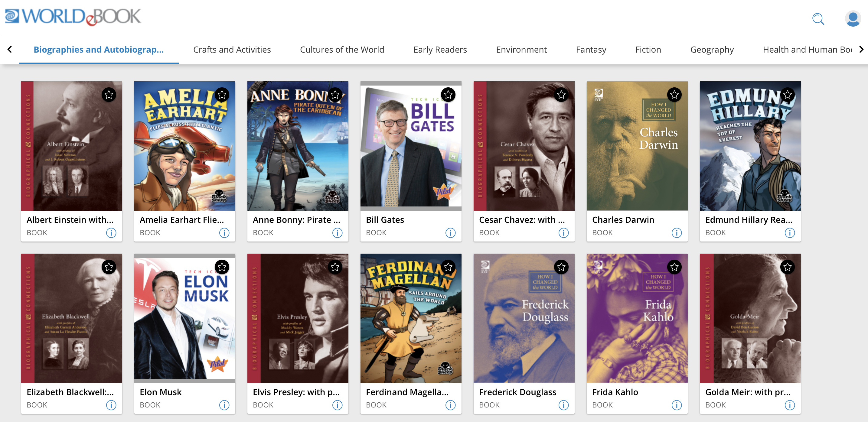Screen dimensions: 868x422
Task: Toggle favorite star on Ferdinand Magellan
Action: [x=448, y=267]
